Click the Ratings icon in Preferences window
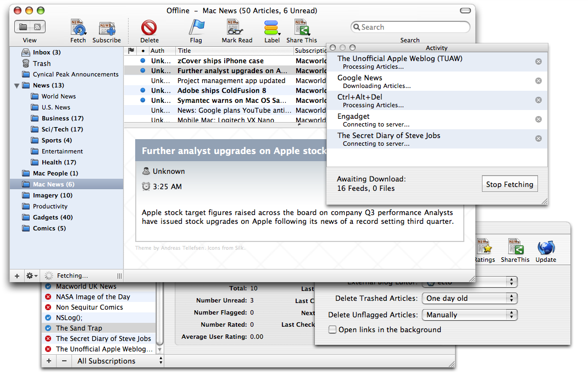Viewport: 588px width, 385px height. 484,247
